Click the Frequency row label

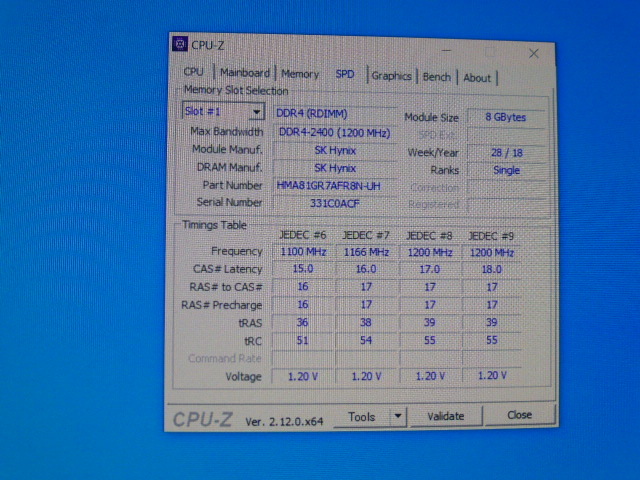point(236,251)
